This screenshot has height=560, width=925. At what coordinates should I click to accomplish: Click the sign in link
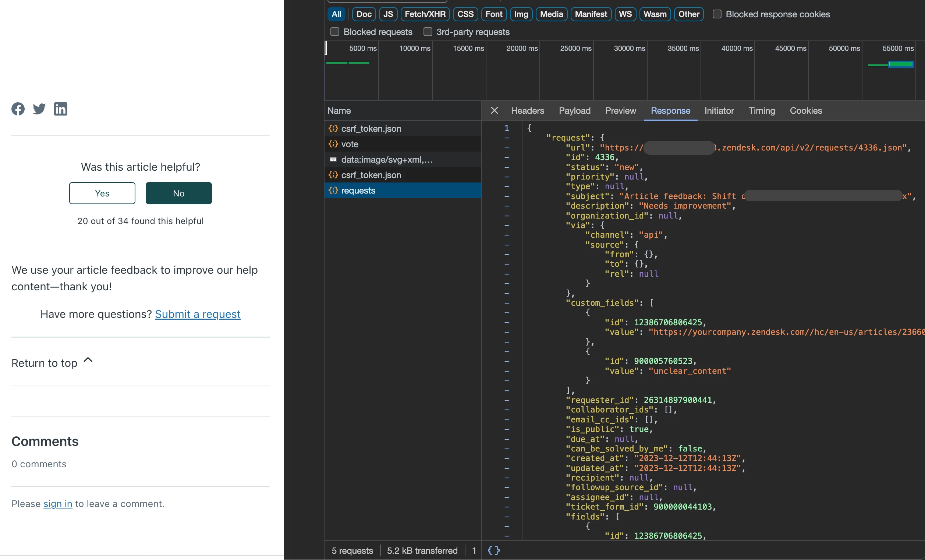tap(58, 504)
